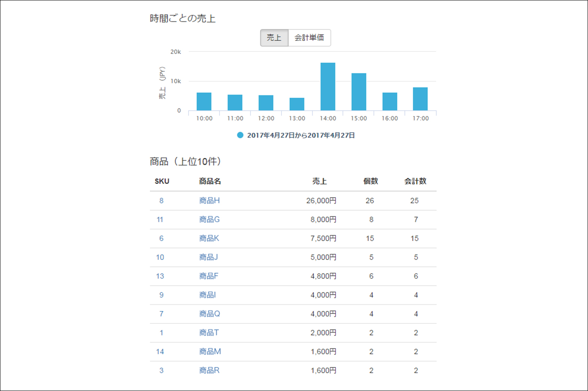
Task: Click the 会計数 column header
Action: pyautogui.click(x=415, y=181)
